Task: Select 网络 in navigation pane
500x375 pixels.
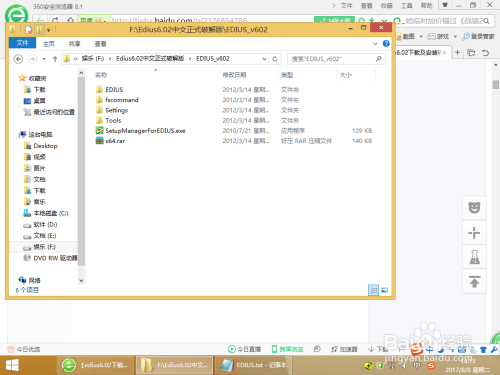Action: tap(29, 280)
